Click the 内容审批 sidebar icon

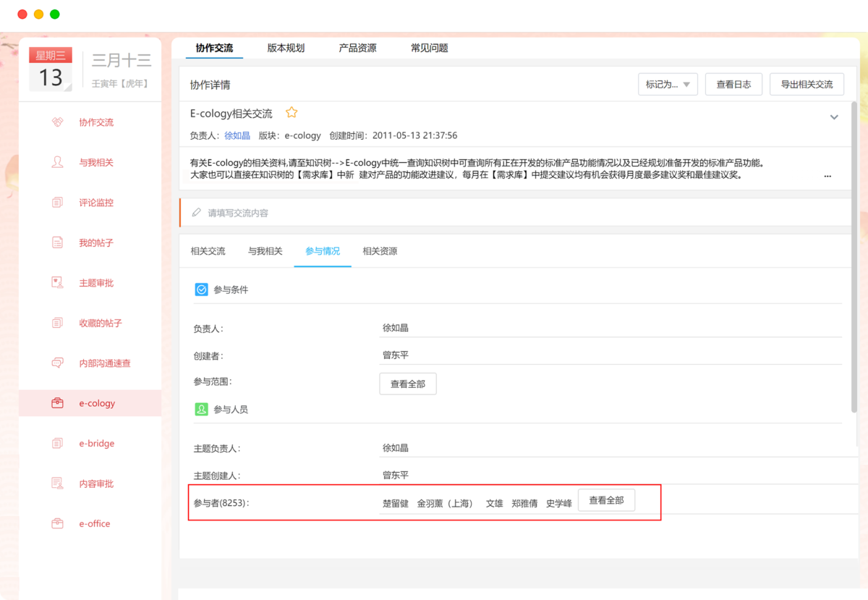(57, 483)
